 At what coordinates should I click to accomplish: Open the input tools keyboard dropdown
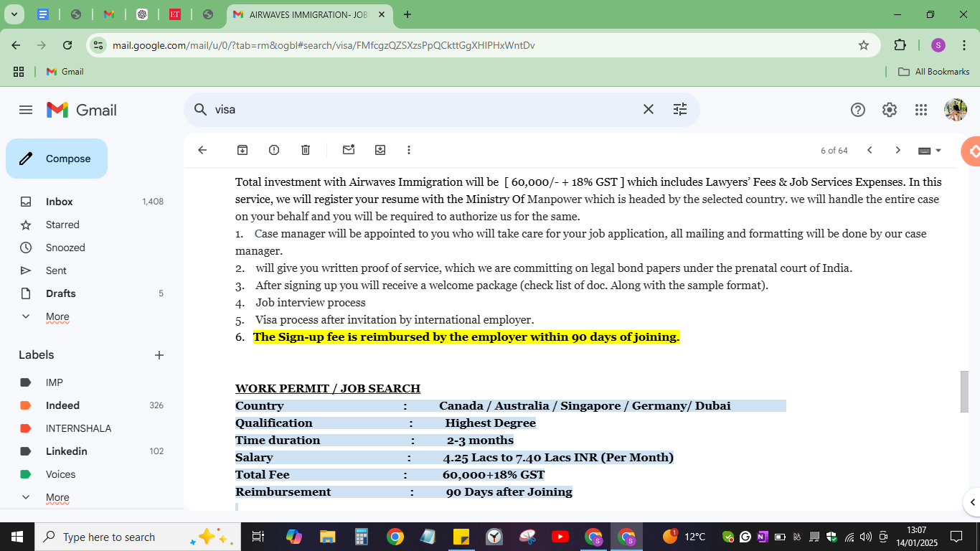930,151
